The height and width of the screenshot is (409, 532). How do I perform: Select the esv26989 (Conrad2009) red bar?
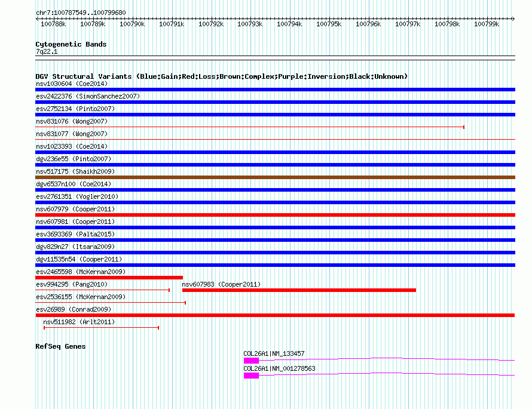[275, 315]
